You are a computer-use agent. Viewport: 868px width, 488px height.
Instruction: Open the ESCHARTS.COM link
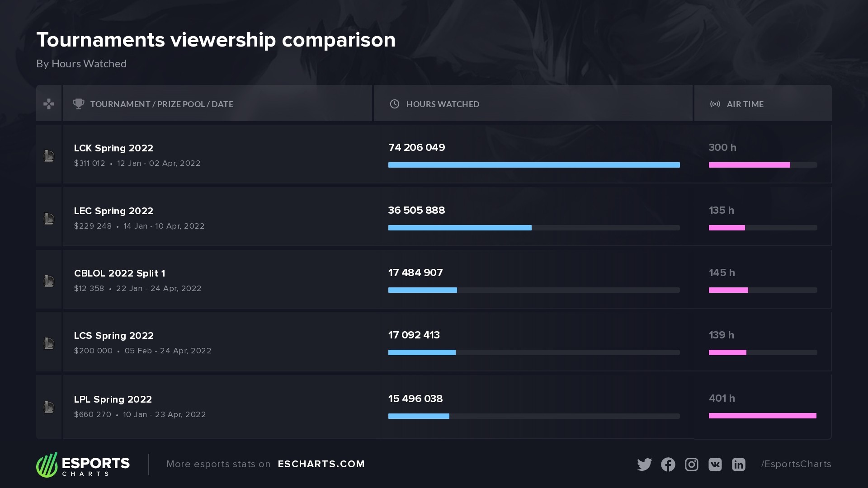pyautogui.click(x=321, y=464)
